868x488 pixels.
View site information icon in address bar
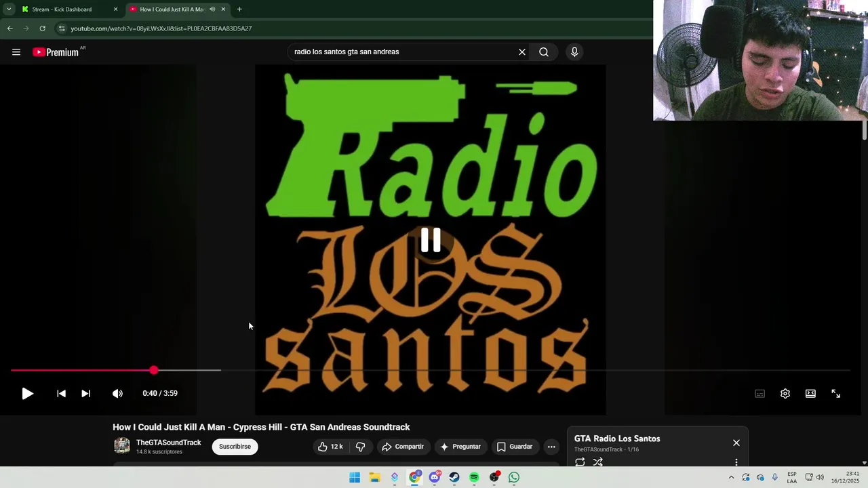[62, 28]
